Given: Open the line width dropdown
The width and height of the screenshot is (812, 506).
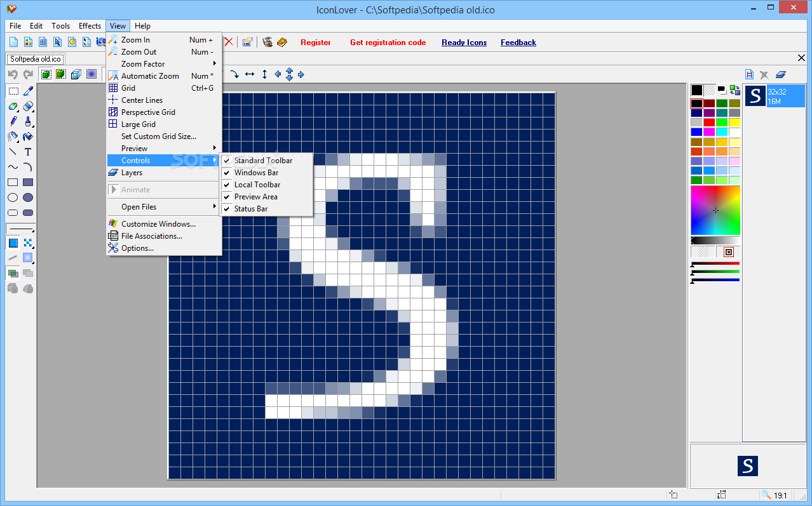Looking at the screenshot, I should point(20,229).
